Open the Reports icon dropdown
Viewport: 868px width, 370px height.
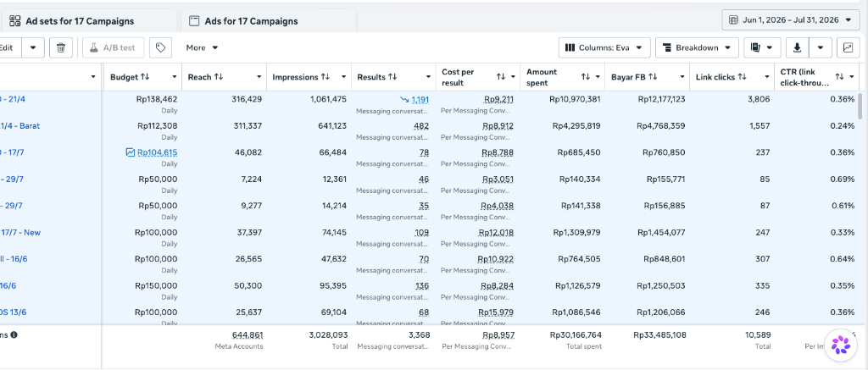click(x=762, y=47)
